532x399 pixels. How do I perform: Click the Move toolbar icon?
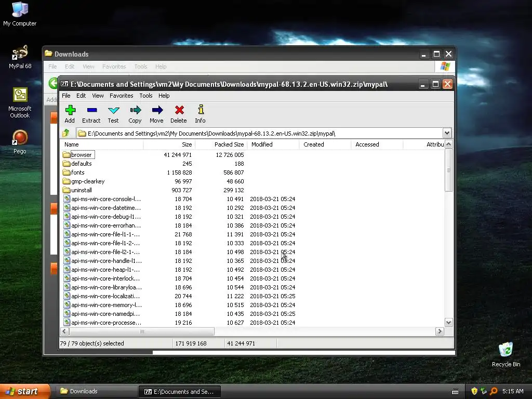(x=157, y=114)
